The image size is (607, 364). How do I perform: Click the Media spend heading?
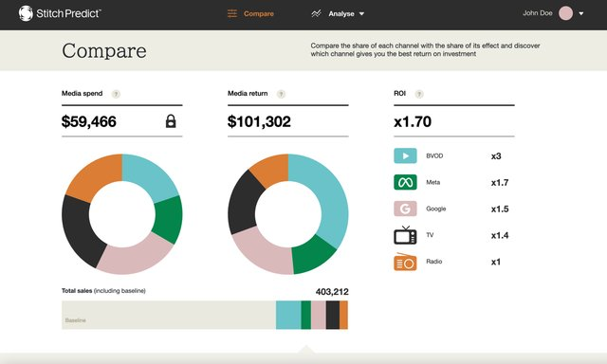[x=83, y=93]
